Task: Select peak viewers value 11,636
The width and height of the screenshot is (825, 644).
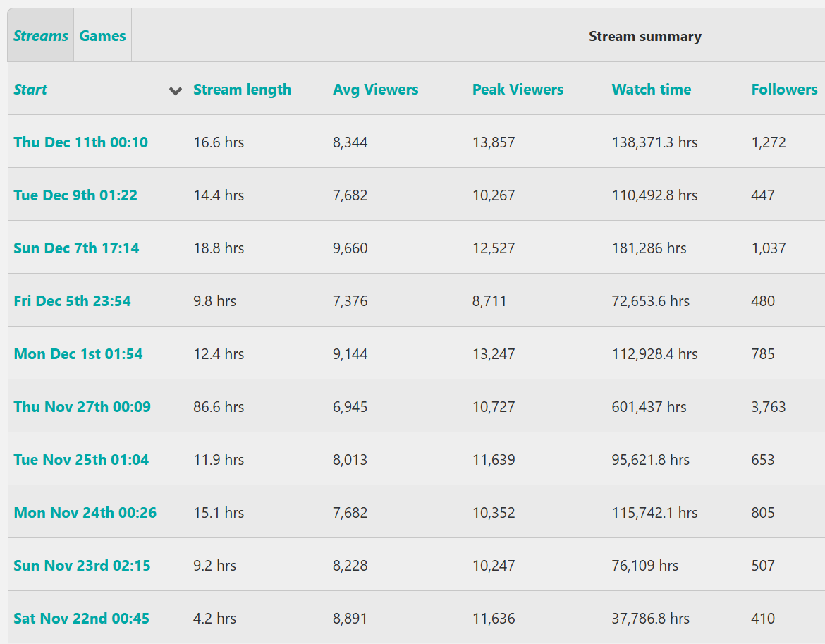Action: pyautogui.click(x=494, y=619)
